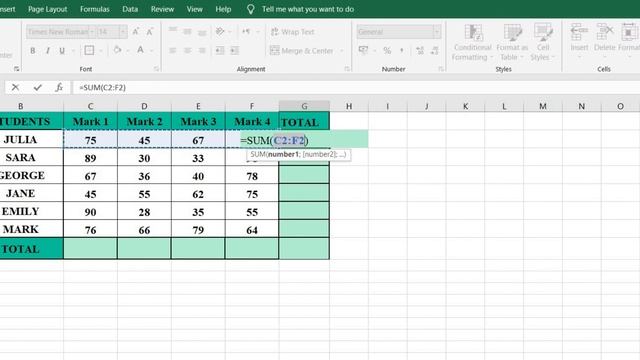Toggle Bold formatting
This screenshot has height=360, width=640.
[x=33, y=51]
